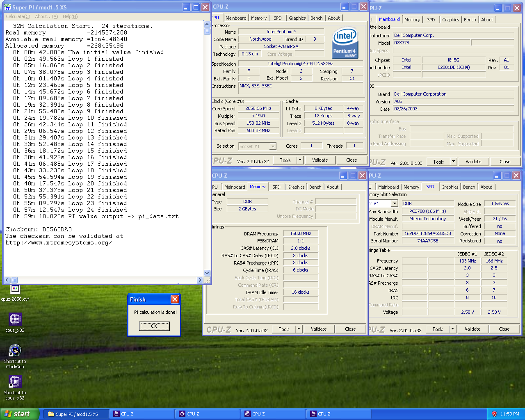Click the DRAM Frequency value 150.0 MHz

(301, 233)
